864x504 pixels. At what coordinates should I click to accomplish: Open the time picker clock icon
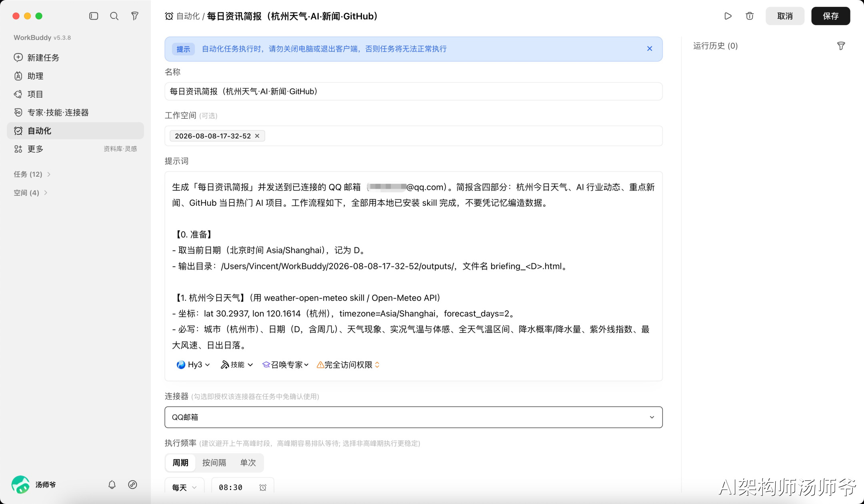coord(263,487)
